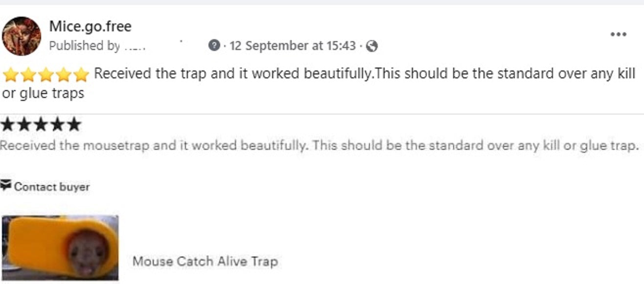Click the last yellow star emoji
This screenshot has width=644, height=284.
[81, 75]
